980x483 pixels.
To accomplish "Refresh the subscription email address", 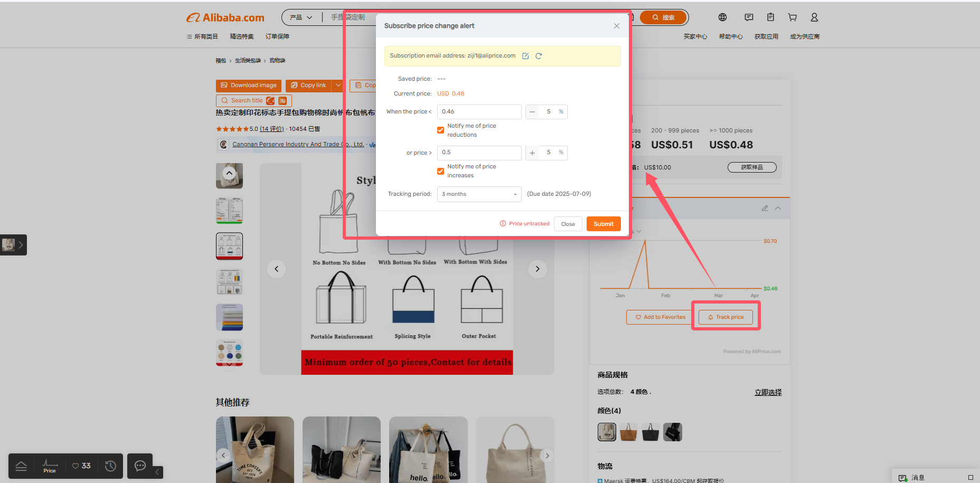I will [x=539, y=56].
